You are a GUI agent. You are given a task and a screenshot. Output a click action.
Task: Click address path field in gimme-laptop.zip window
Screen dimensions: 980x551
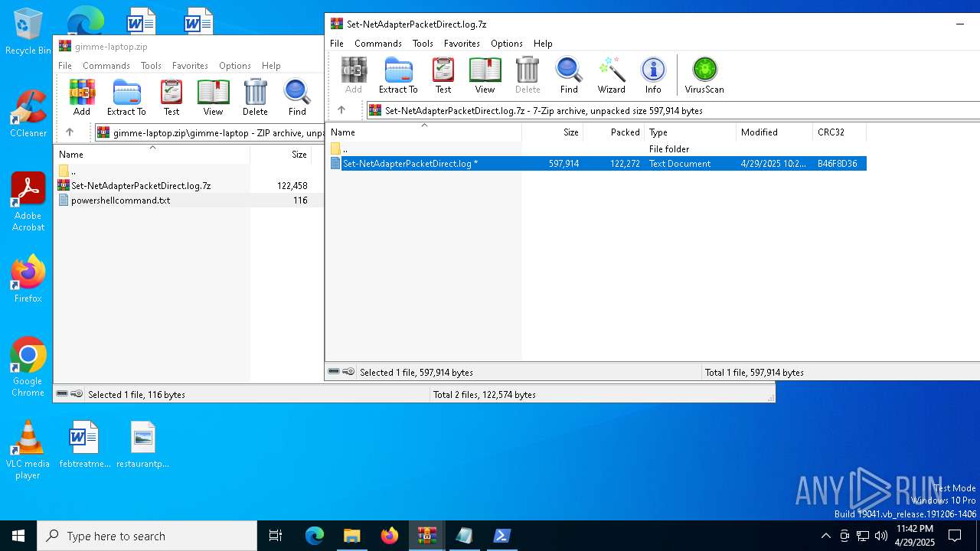pyautogui.click(x=209, y=132)
